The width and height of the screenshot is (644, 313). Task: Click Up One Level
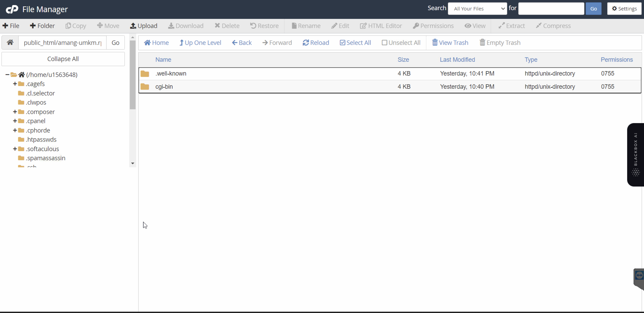coord(200,42)
